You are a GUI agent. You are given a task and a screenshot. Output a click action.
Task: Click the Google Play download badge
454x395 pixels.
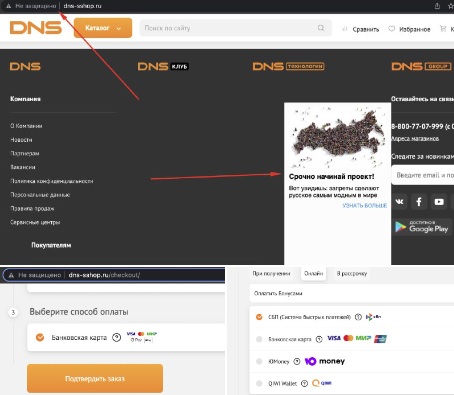coord(422,227)
